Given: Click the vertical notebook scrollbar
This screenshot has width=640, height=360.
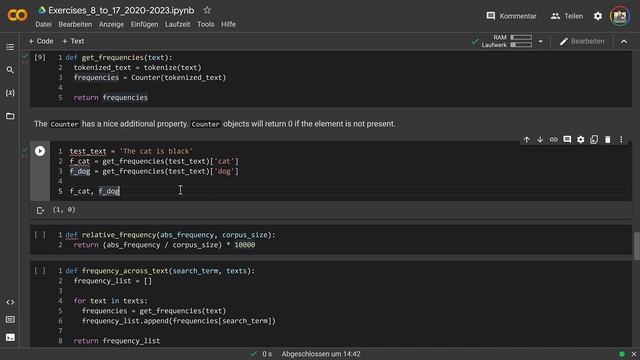Looking at the screenshot, I should 637,246.
